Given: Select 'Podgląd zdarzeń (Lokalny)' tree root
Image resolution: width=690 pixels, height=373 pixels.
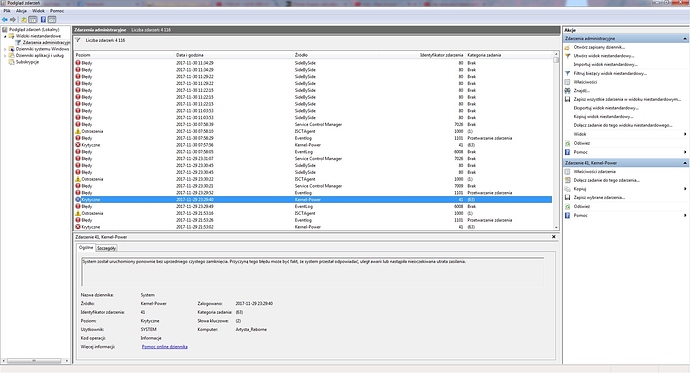Looking at the screenshot, I should tap(34, 29).
